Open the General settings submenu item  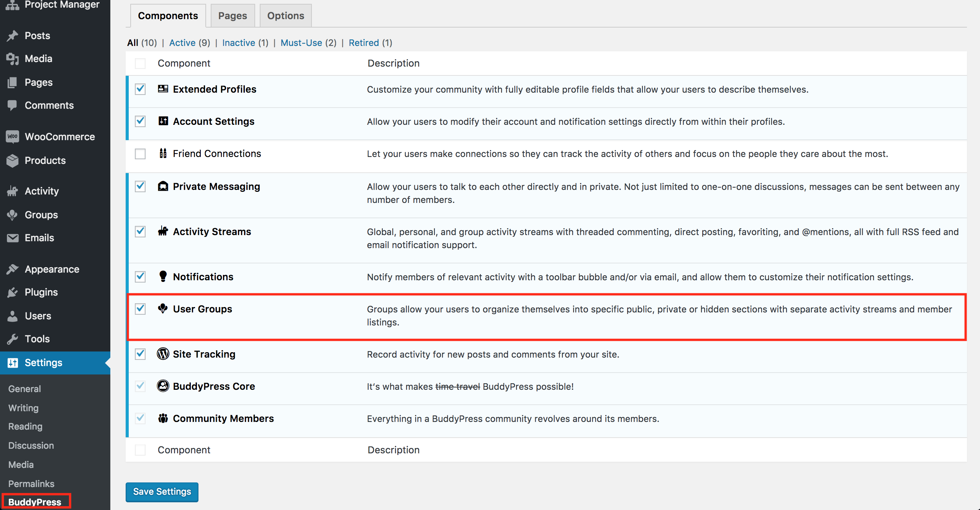click(25, 389)
